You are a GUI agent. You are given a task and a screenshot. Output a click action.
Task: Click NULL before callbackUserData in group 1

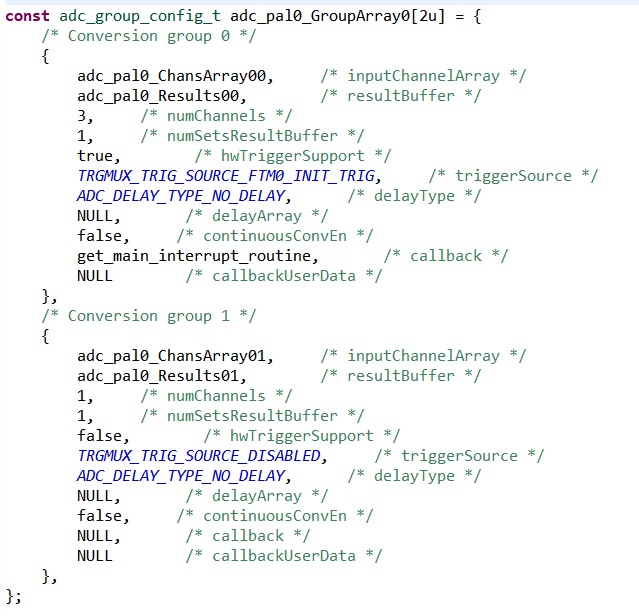click(95, 556)
